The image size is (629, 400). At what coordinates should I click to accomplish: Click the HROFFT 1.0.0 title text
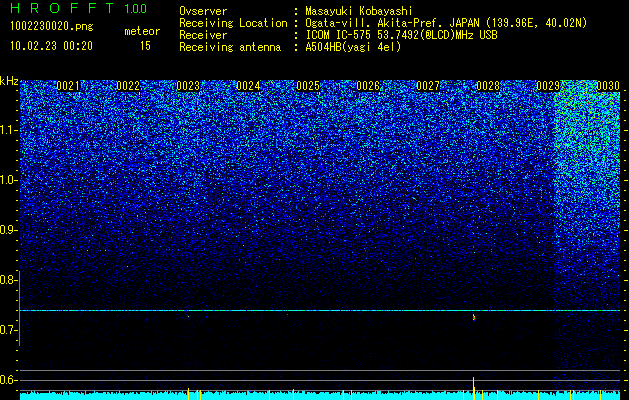click(x=78, y=8)
